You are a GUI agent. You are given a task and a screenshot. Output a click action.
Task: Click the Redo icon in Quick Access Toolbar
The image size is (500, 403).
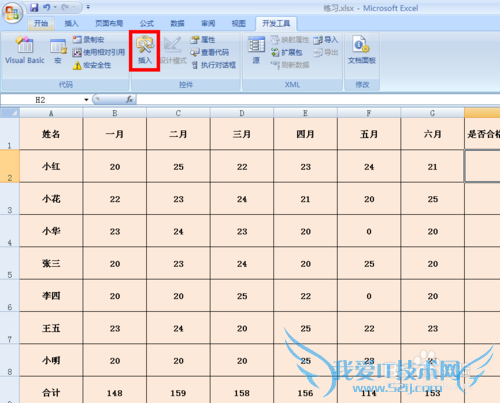coord(65,7)
